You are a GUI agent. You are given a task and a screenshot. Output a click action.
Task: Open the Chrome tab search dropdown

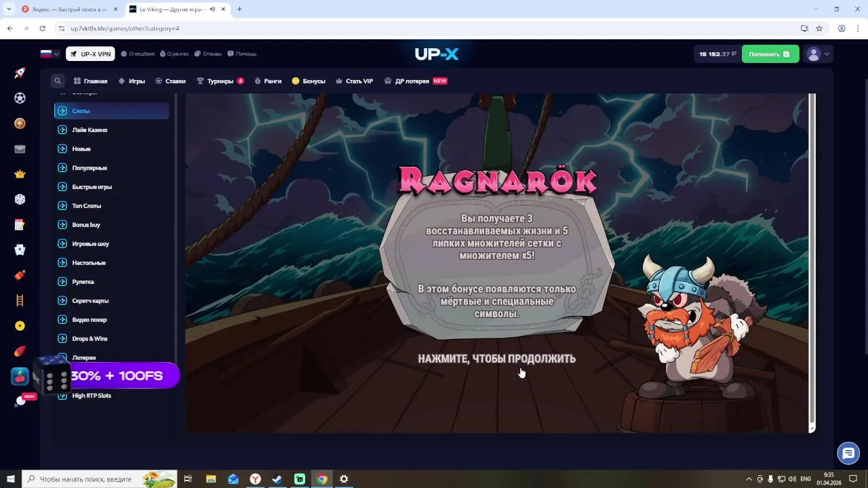point(9,9)
